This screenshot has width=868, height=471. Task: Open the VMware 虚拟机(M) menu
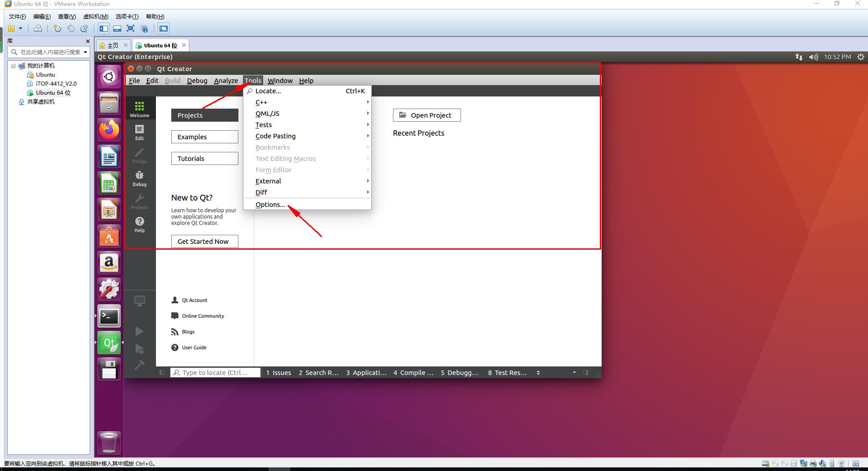tap(96, 17)
